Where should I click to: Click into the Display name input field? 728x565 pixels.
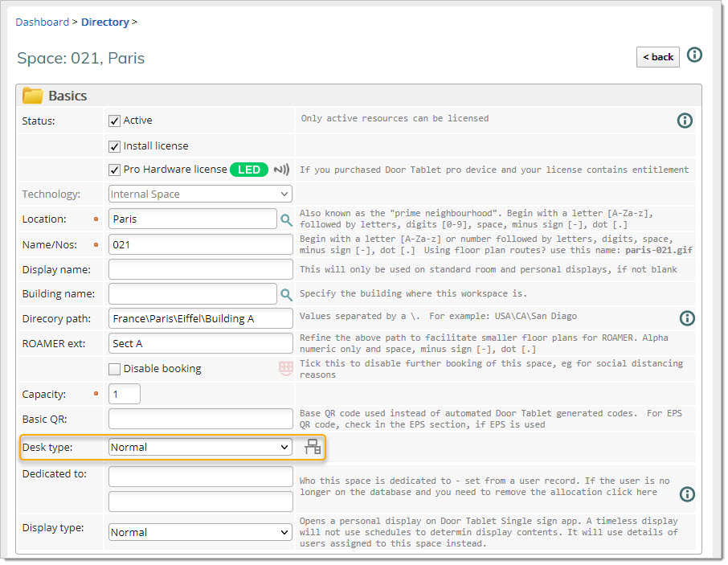click(x=200, y=269)
